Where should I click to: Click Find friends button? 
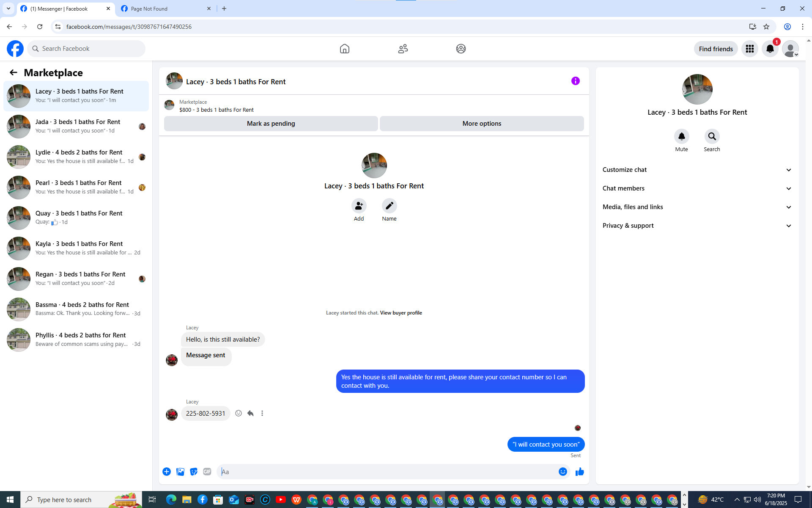(716, 49)
